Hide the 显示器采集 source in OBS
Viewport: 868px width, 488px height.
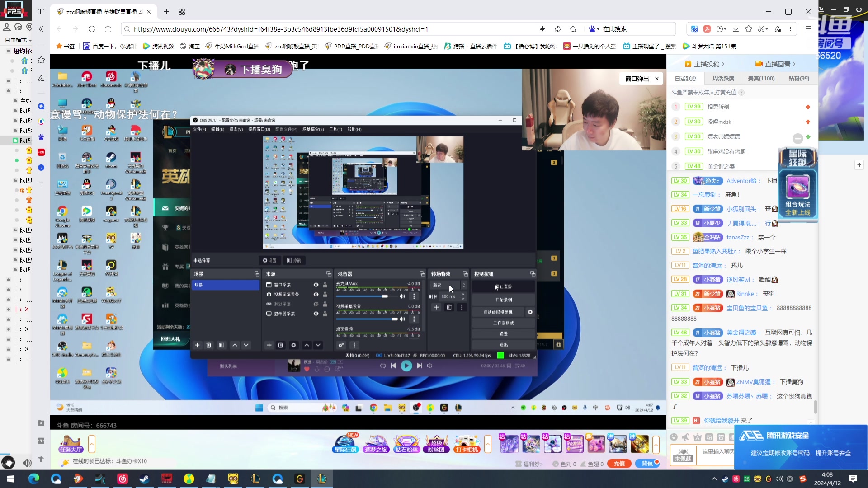[x=316, y=314]
